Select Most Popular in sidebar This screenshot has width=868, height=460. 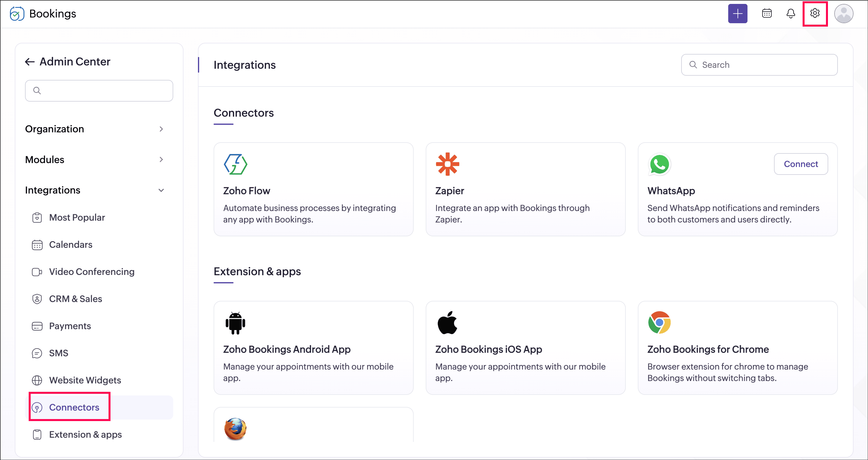(x=77, y=218)
